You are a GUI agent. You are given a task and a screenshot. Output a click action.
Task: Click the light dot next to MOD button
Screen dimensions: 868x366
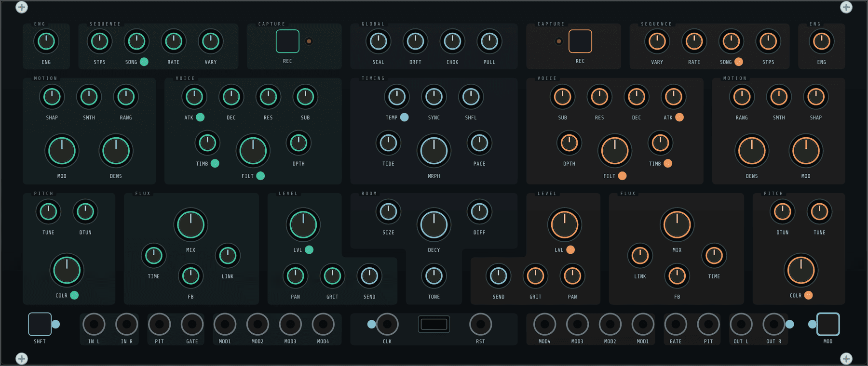[813, 324]
